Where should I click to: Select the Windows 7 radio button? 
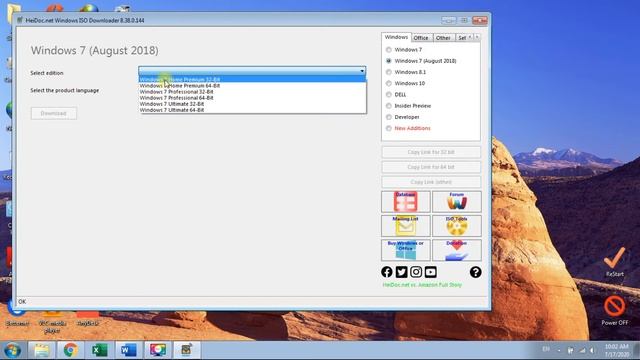[389, 50]
